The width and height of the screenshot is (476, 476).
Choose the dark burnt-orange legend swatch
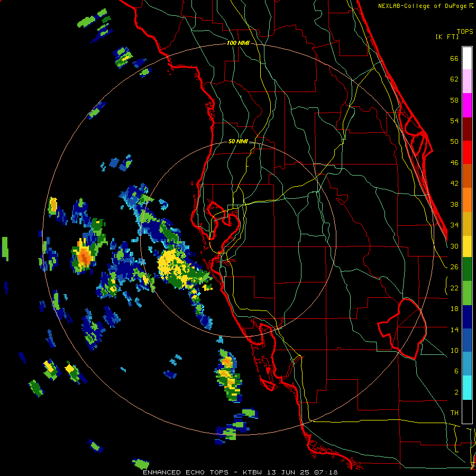click(467, 176)
